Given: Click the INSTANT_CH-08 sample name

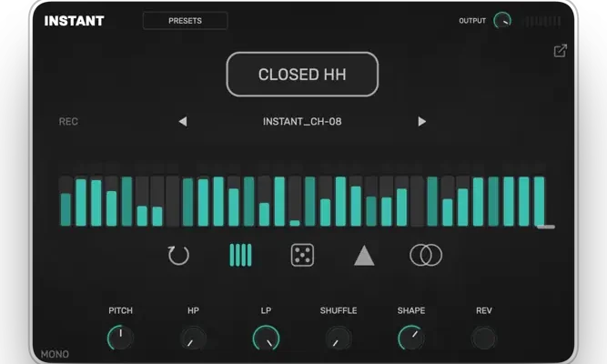Looking at the screenshot, I should tap(302, 122).
